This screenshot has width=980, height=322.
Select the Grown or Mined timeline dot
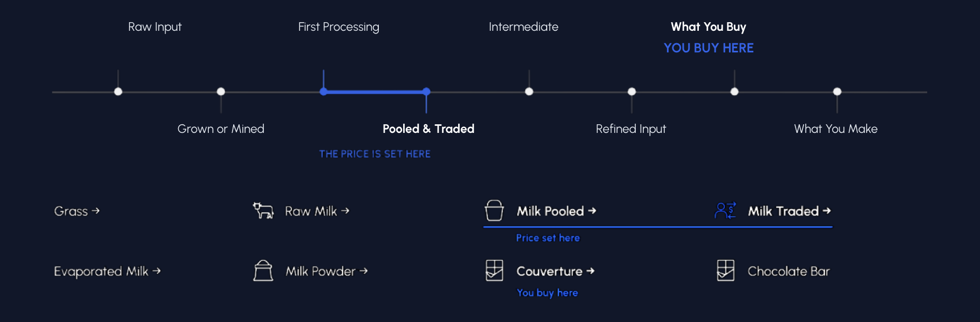coord(221,92)
